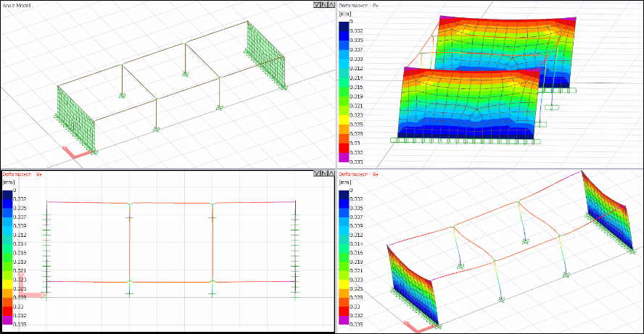Click the funnel filter icon in Analiz Modeli view

tap(315, 4)
